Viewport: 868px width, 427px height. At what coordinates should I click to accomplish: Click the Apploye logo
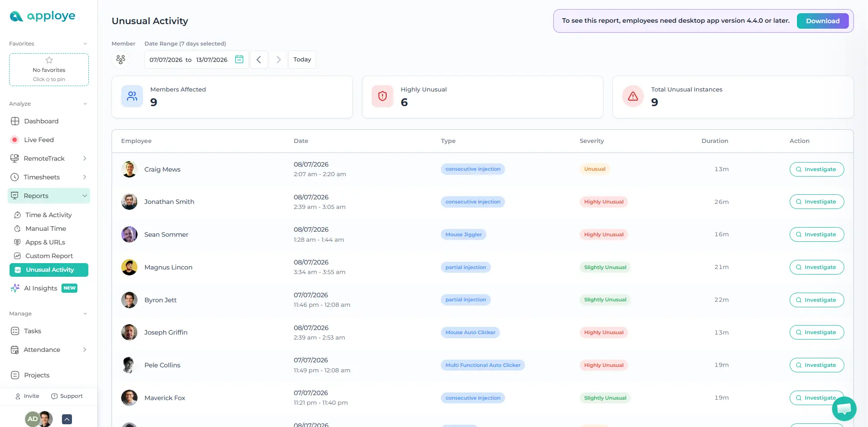click(42, 16)
